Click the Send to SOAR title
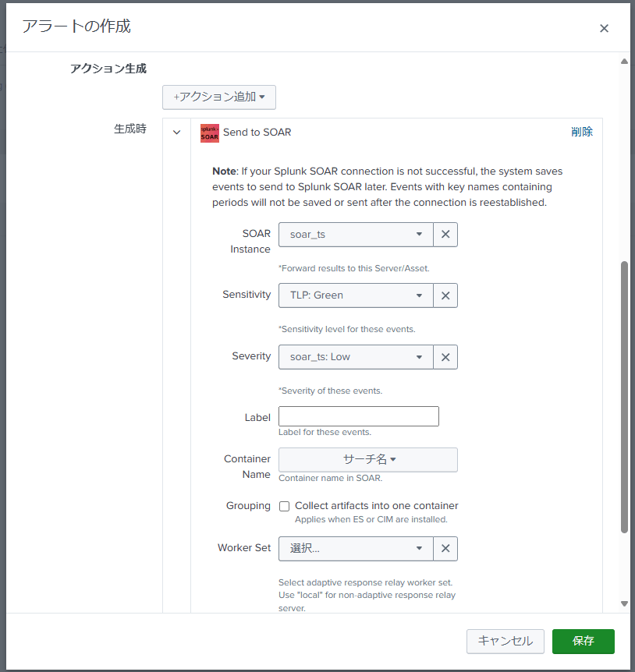635x672 pixels. click(x=257, y=133)
